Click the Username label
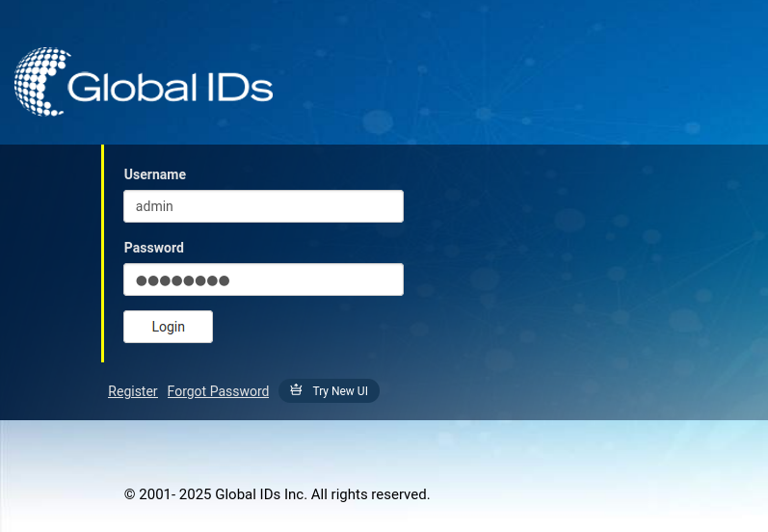 [155, 174]
